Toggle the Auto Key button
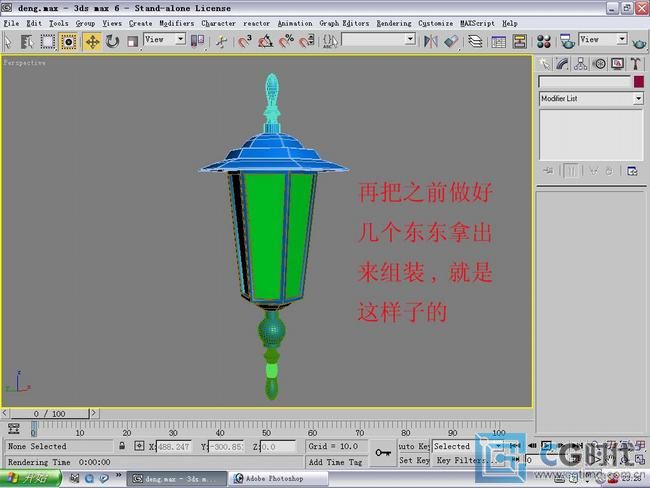Image resolution: width=650 pixels, height=488 pixels. [414, 446]
